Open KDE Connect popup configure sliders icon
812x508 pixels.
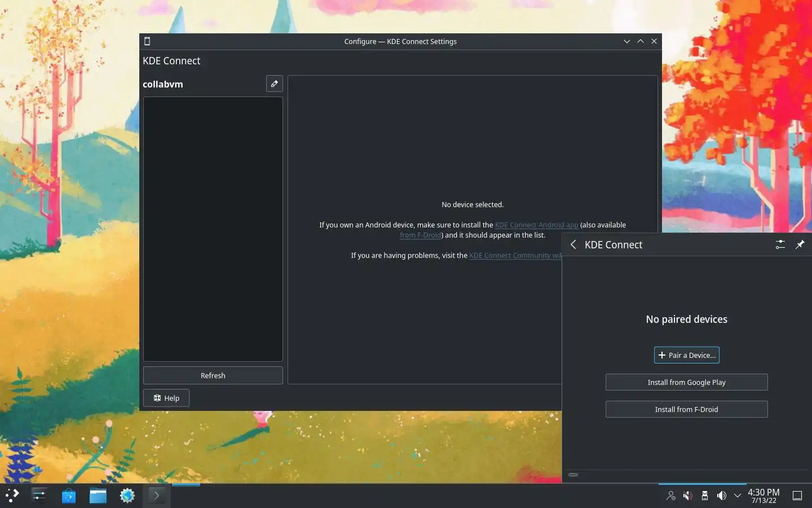click(780, 244)
